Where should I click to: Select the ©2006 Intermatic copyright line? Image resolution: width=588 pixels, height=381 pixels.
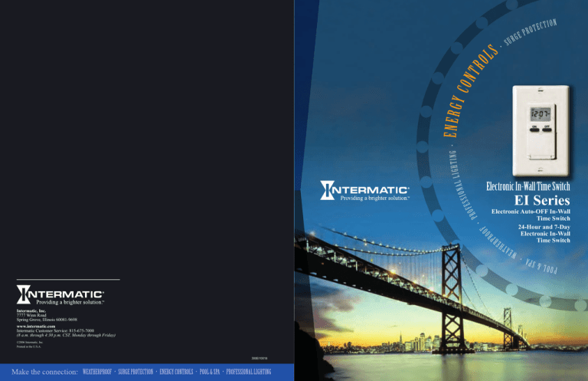coord(30,343)
